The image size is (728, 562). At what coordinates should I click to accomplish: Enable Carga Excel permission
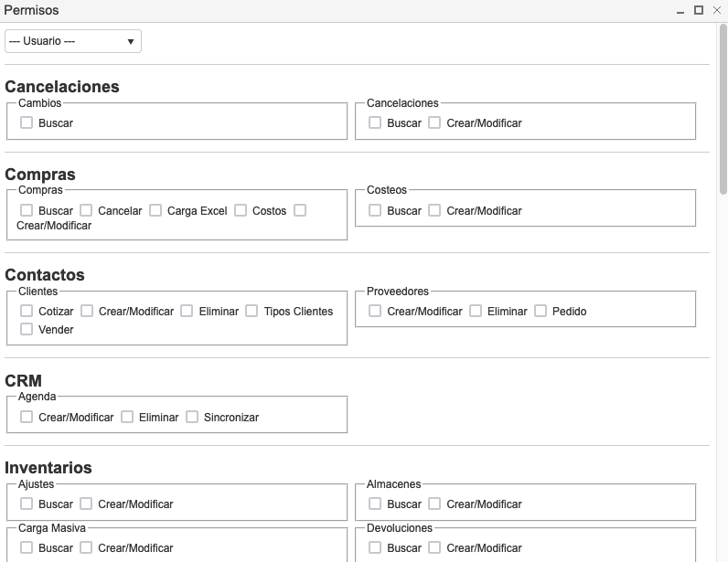pyautogui.click(x=155, y=210)
